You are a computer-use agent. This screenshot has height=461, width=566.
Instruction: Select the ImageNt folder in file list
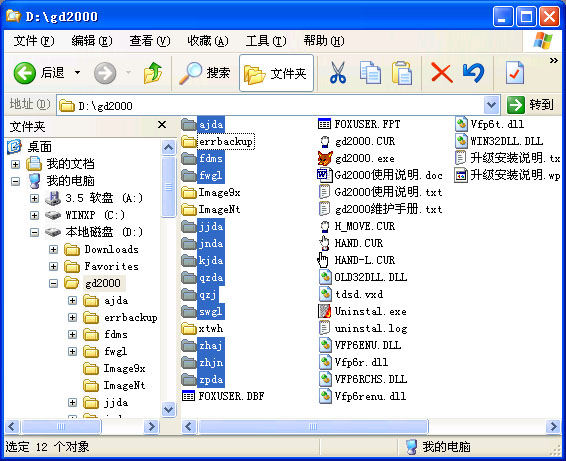point(219,209)
